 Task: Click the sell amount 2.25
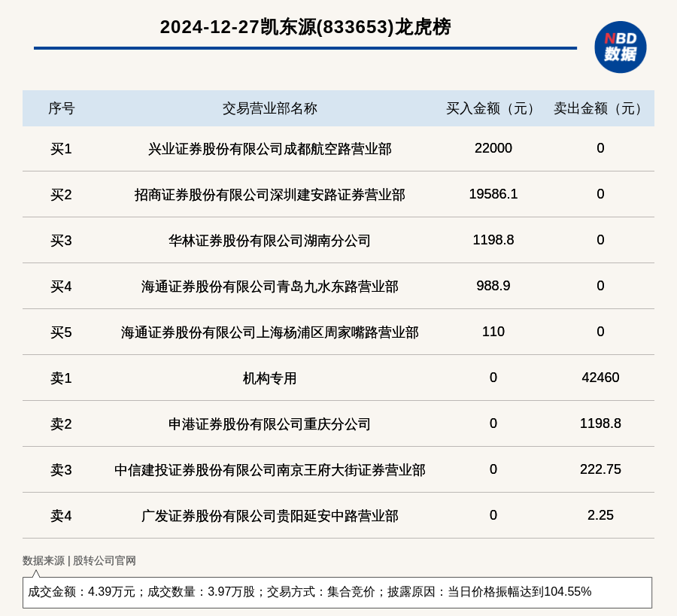600,515
